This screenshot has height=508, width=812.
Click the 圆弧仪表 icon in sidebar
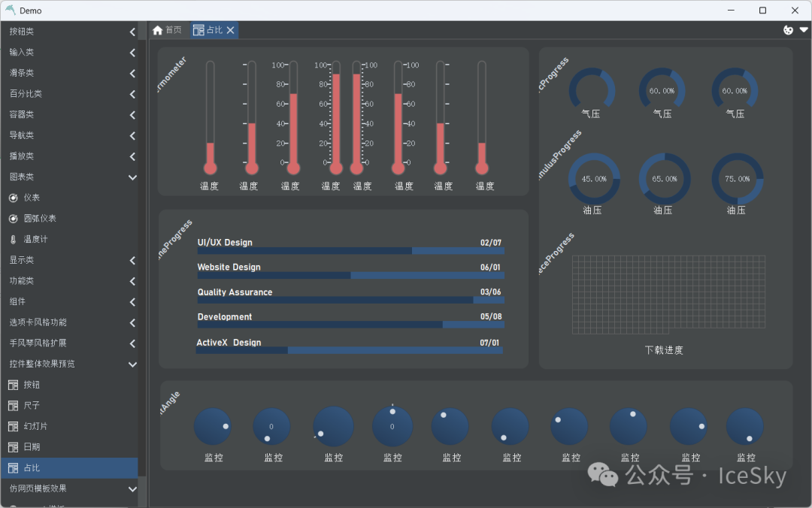[13, 219]
